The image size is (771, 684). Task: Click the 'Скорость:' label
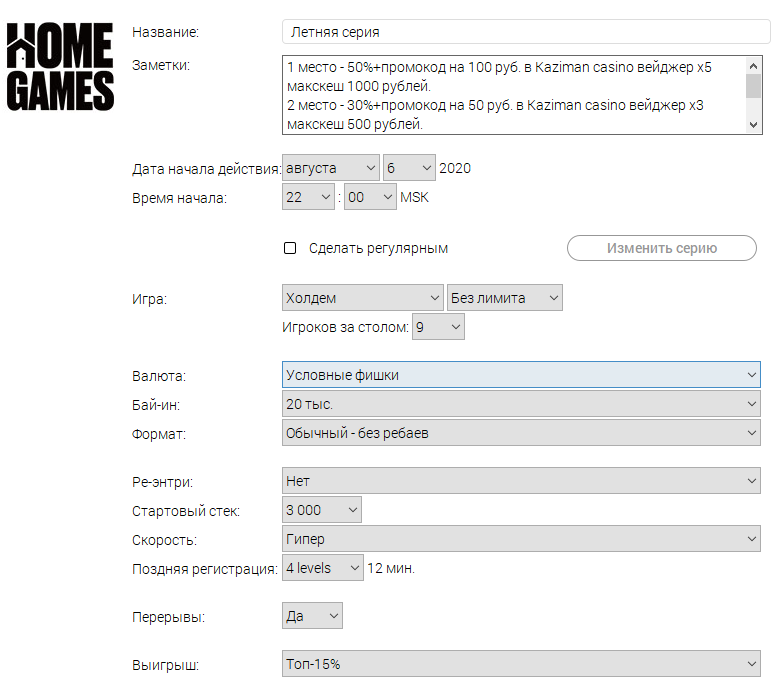click(x=164, y=540)
